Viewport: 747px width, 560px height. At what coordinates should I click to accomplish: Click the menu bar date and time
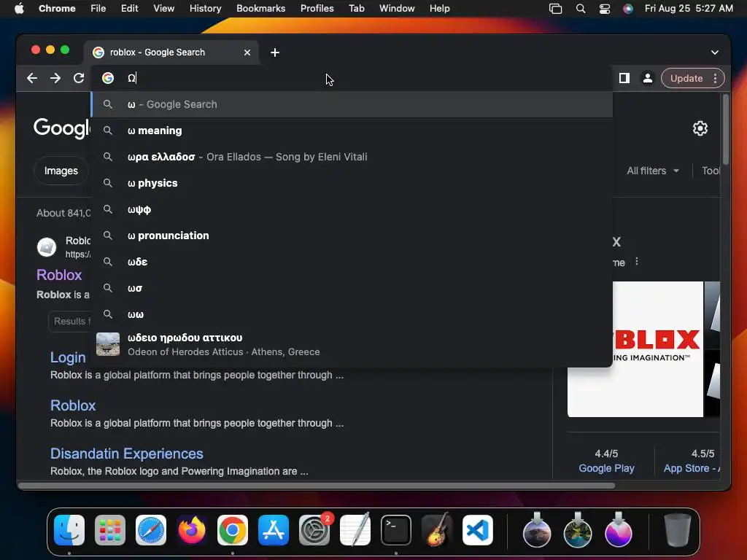(x=689, y=9)
